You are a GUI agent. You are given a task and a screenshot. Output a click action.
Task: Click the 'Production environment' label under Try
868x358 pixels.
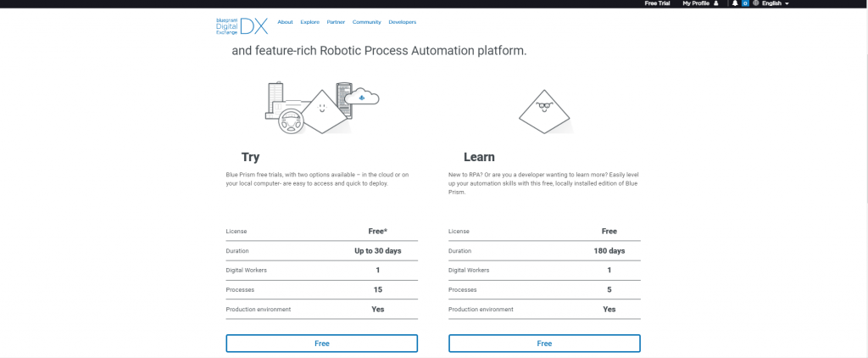tap(259, 310)
